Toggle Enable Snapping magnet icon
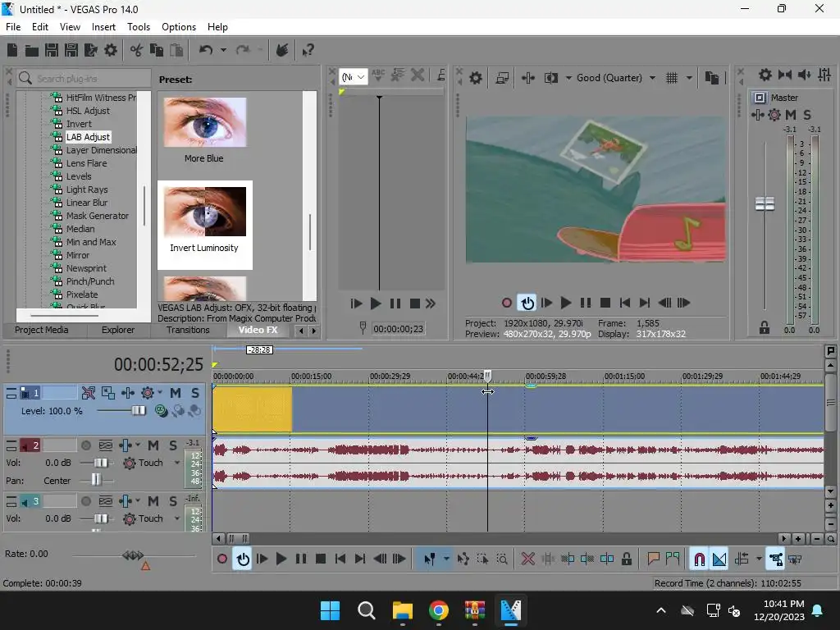This screenshot has height=630, width=840. (699, 559)
